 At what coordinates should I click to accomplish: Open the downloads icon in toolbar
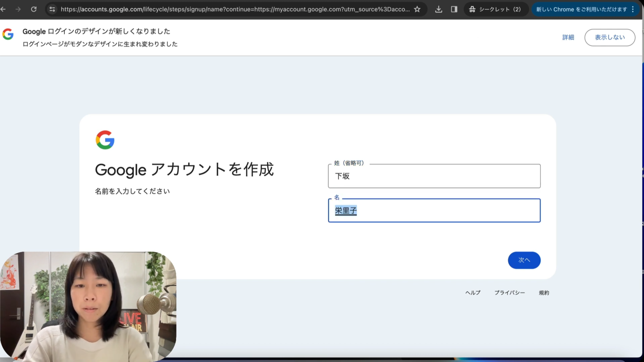click(x=439, y=9)
